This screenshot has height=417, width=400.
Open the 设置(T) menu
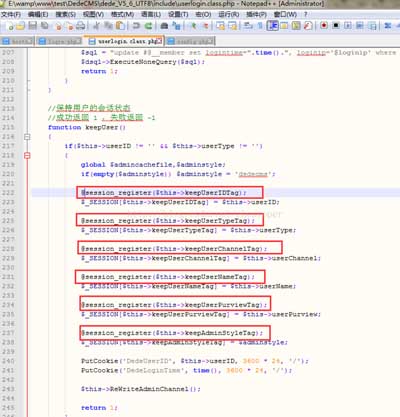[178, 14]
